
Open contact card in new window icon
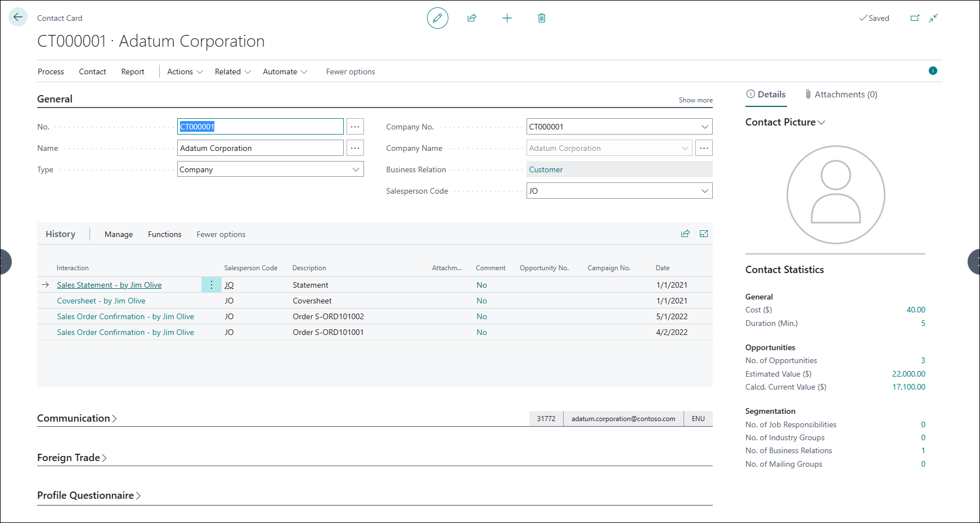[x=915, y=18]
